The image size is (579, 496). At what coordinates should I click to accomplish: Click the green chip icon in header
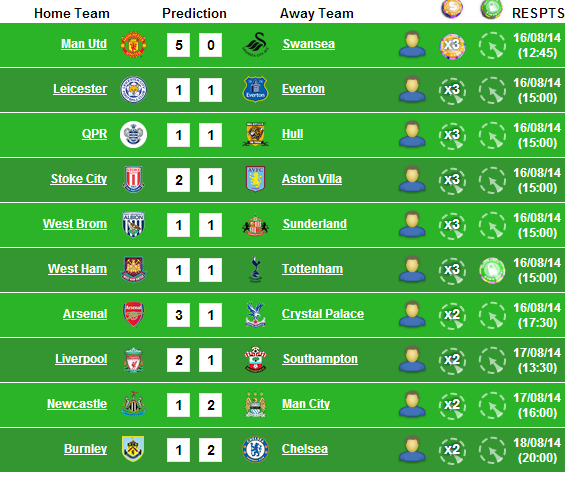click(x=492, y=9)
